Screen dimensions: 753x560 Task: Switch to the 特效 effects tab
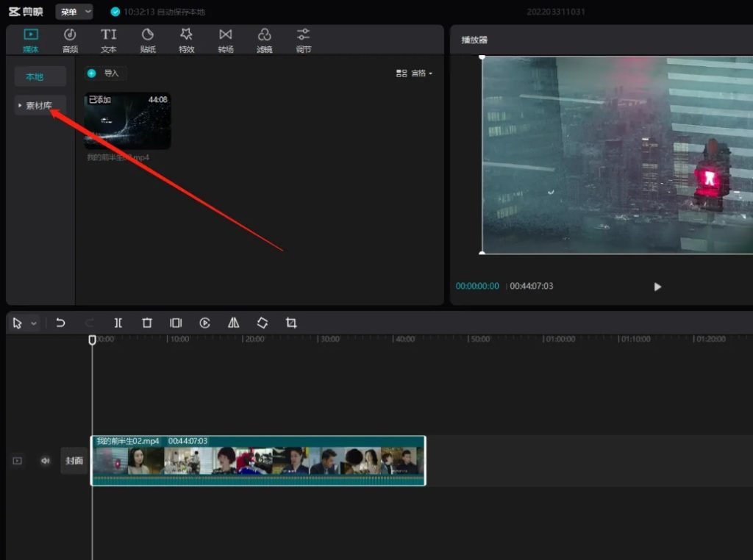tap(186, 40)
